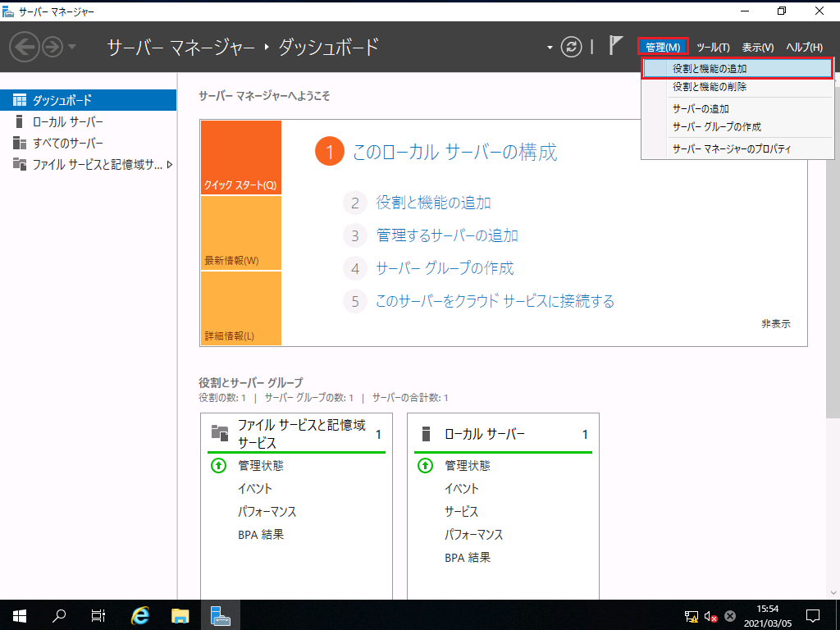The height and width of the screenshot is (630, 840).
Task: Click the back navigation arrow
Action: tap(24, 47)
